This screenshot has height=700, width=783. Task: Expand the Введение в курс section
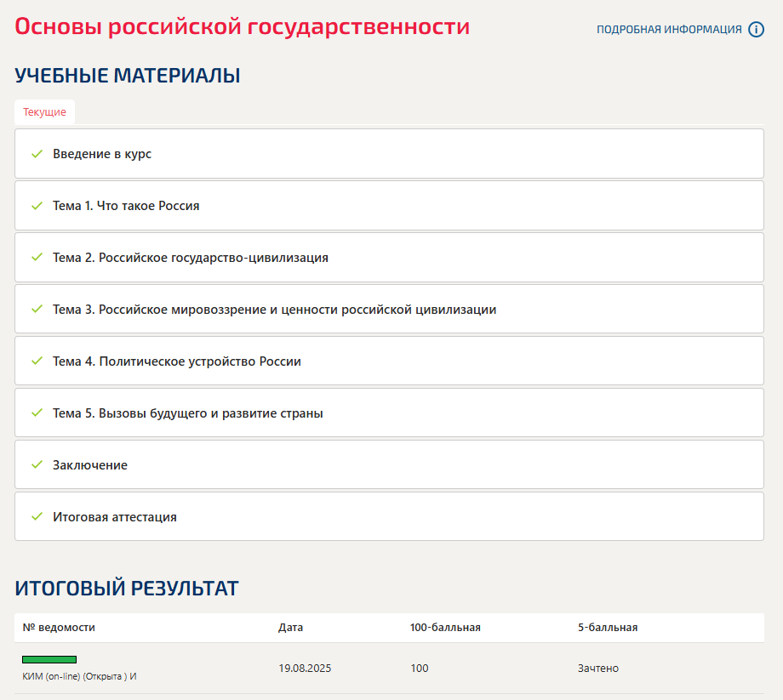(390, 154)
